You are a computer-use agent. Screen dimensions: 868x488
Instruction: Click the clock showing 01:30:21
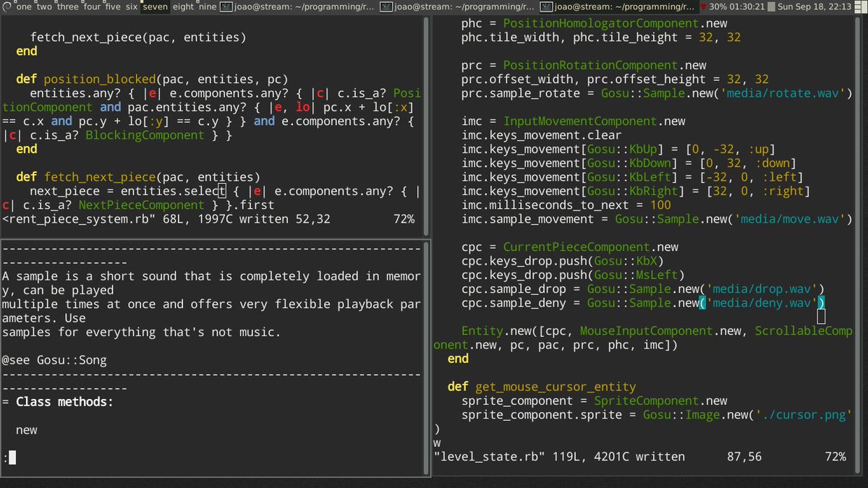[746, 7]
